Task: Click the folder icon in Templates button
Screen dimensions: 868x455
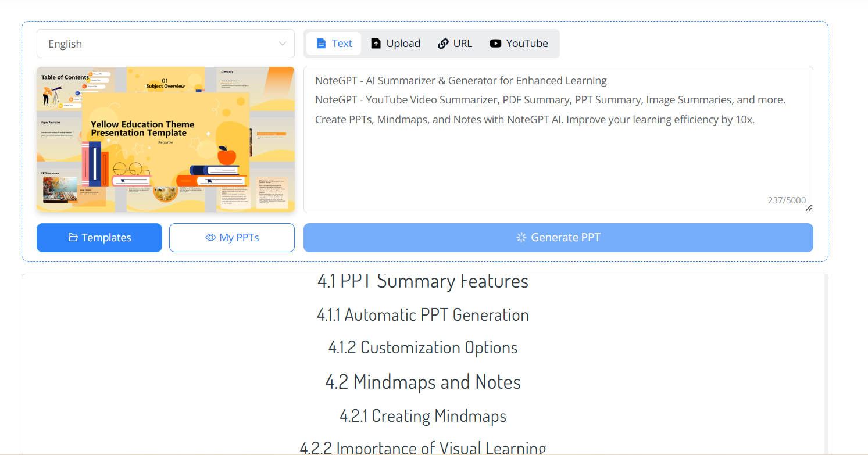Action: (x=73, y=238)
